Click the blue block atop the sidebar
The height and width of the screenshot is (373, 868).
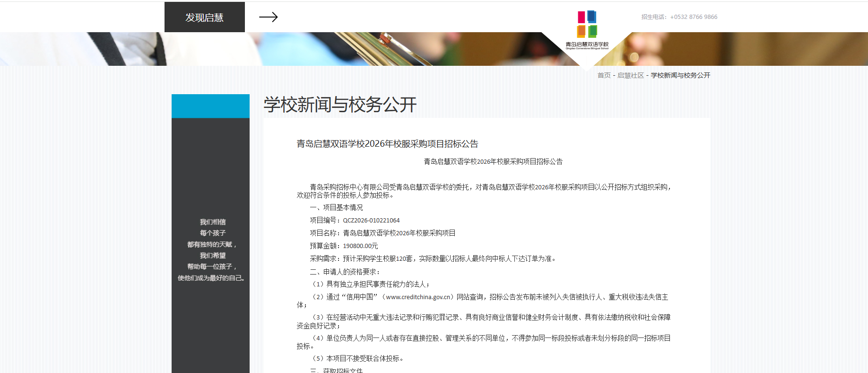210,106
